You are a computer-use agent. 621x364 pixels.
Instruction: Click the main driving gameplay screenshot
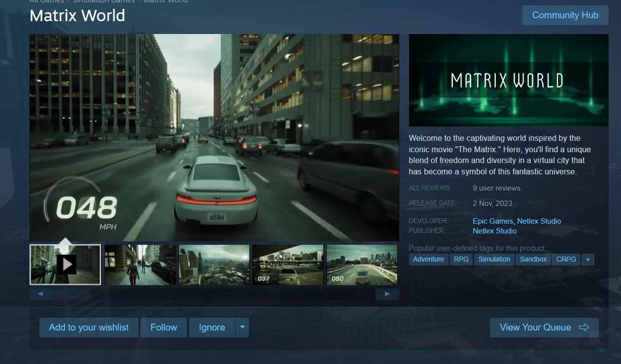(x=214, y=137)
